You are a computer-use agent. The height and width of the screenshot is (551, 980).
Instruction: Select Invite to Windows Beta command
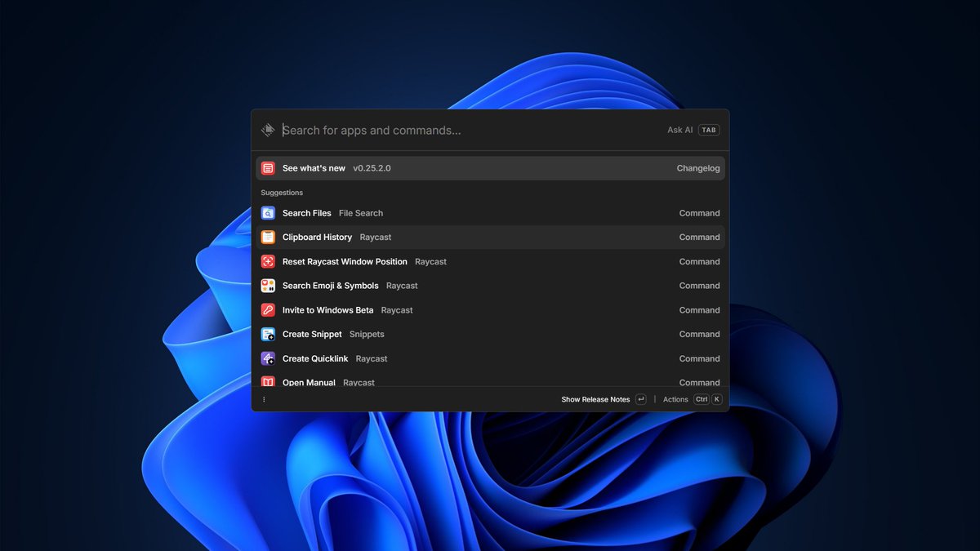tap(490, 310)
